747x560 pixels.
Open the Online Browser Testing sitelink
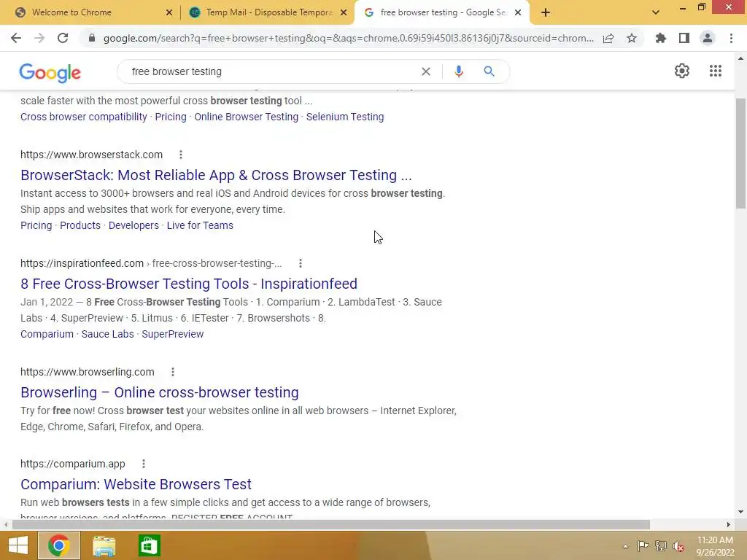(247, 117)
